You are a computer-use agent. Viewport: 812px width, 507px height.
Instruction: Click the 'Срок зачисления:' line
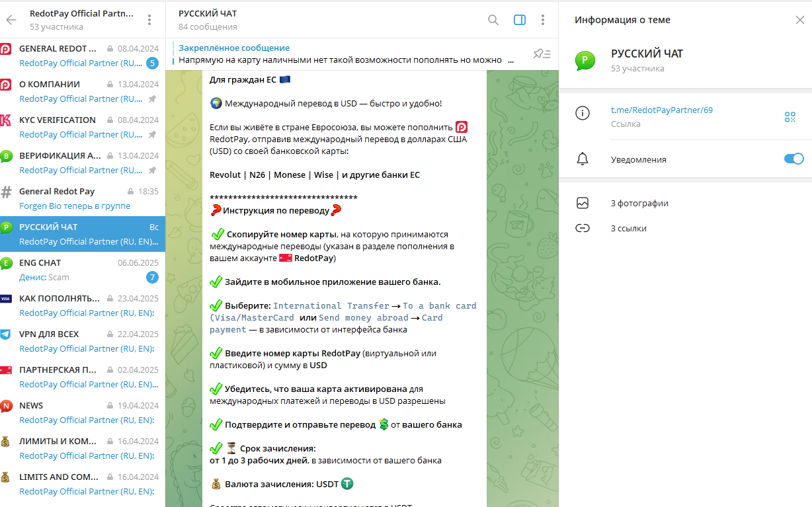278,448
